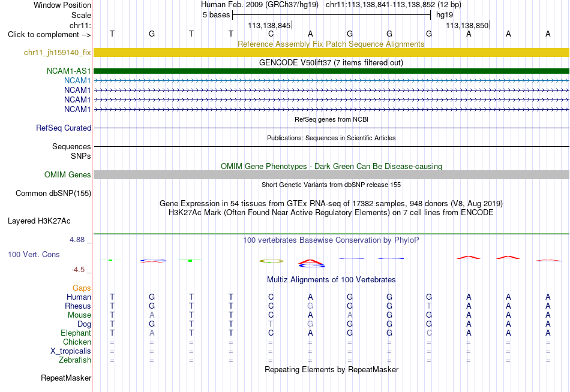Click the '5 bases' scale label
This screenshot has width=570, height=392.
[216, 15]
